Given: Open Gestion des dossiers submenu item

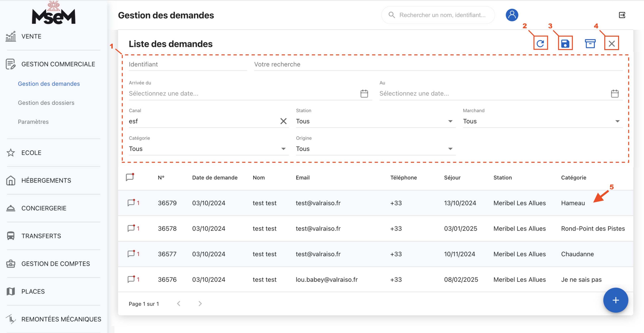Looking at the screenshot, I should (46, 103).
